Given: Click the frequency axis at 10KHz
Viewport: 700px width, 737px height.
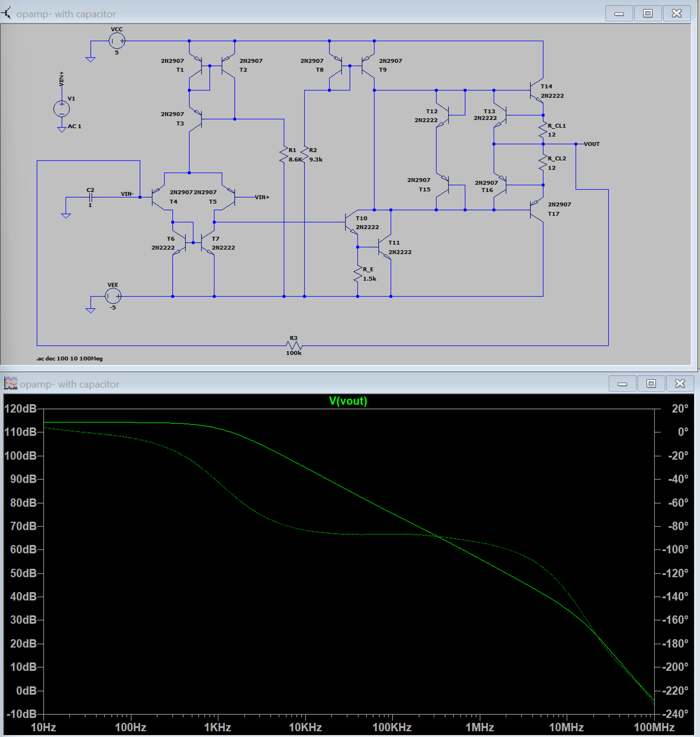Looking at the screenshot, I should tap(305, 727).
